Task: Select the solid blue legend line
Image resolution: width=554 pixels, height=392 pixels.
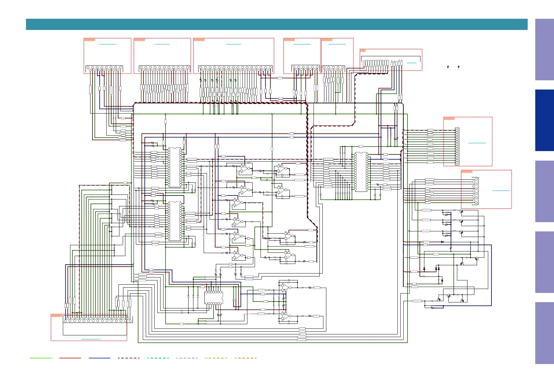Action: point(99,358)
